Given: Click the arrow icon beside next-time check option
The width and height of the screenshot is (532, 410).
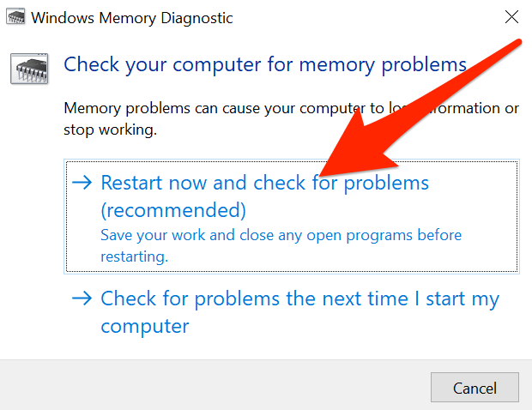Looking at the screenshot, I should pyautogui.click(x=82, y=298).
